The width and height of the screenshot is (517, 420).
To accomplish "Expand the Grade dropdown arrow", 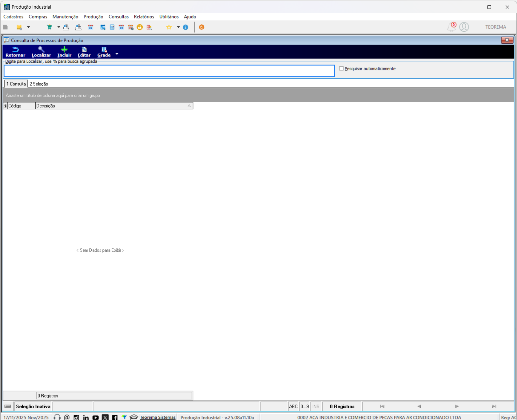I will click(x=117, y=54).
